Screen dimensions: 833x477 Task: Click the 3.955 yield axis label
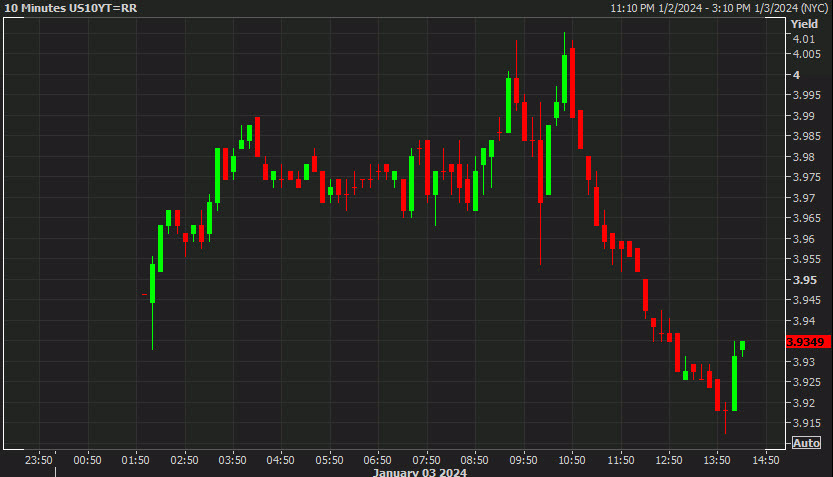(x=806, y=259)
